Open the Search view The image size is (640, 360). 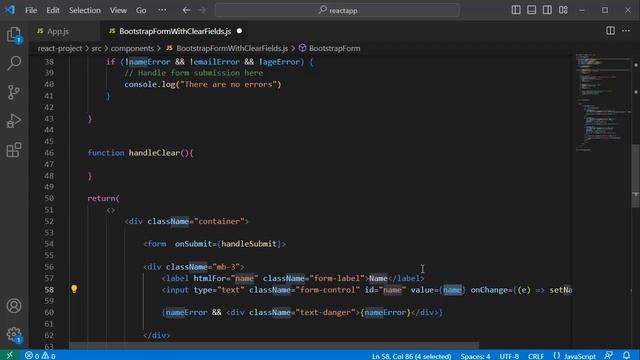(14, 63)
